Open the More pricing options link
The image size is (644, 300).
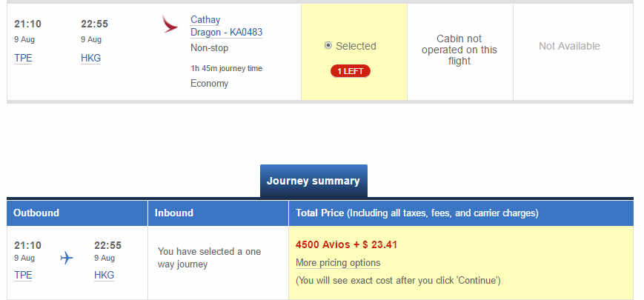337,263
